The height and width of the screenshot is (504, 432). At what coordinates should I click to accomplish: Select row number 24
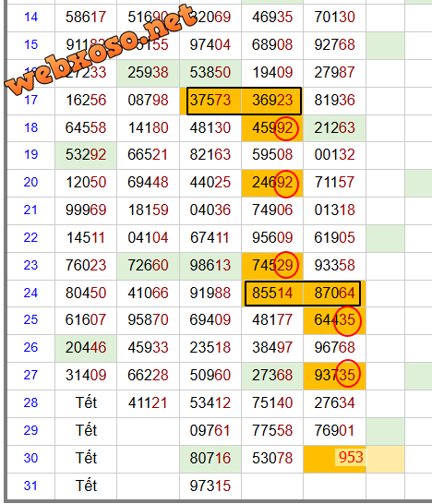(30, 293)
